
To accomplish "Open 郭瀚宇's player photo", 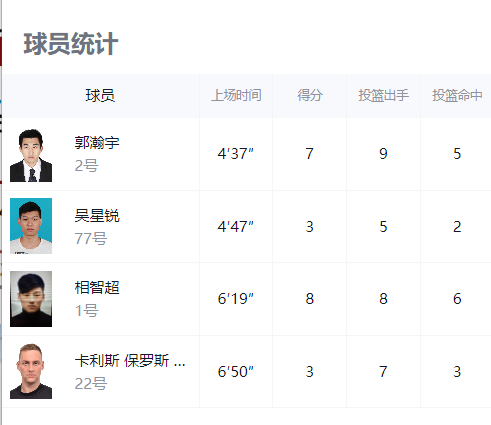I will coord(31,154).
